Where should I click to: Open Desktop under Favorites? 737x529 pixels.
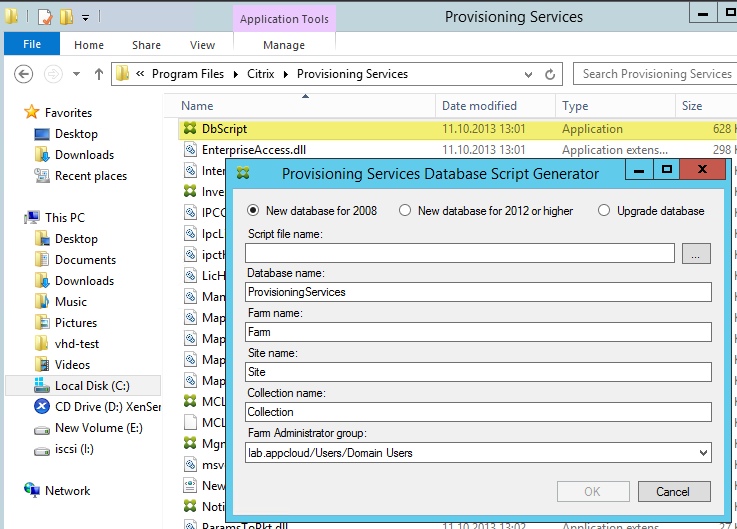coord(76,134)
